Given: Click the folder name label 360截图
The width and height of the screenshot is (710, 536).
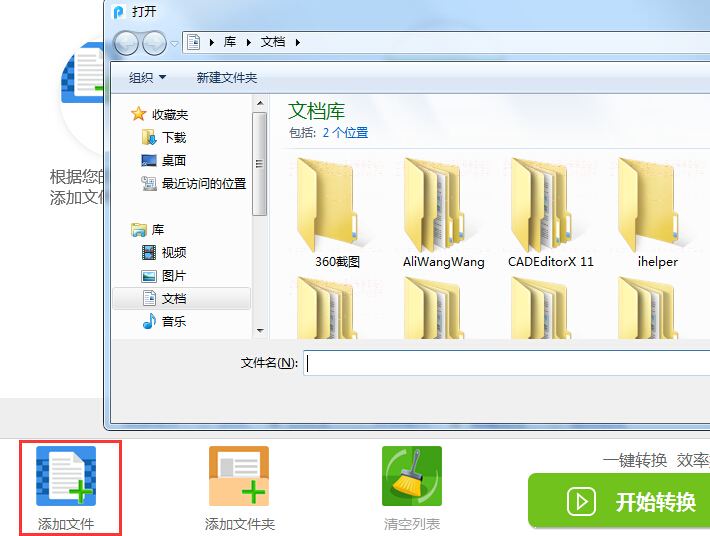Looking at the screenshot, I should [x=337, y=262].
